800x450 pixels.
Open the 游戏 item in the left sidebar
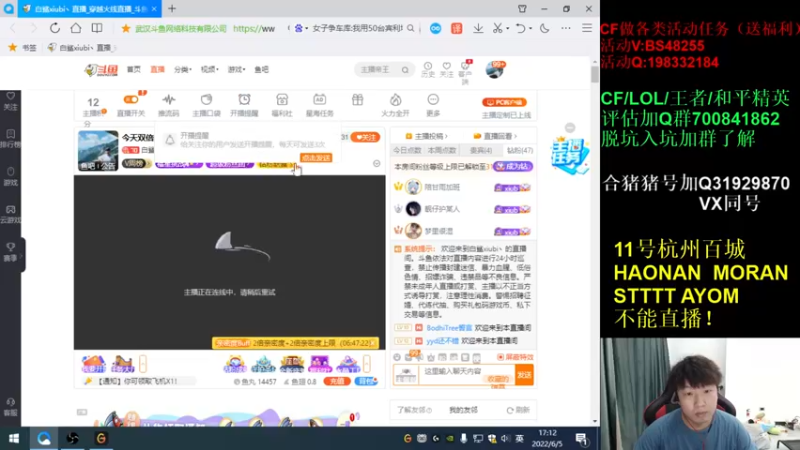(10, 176)
